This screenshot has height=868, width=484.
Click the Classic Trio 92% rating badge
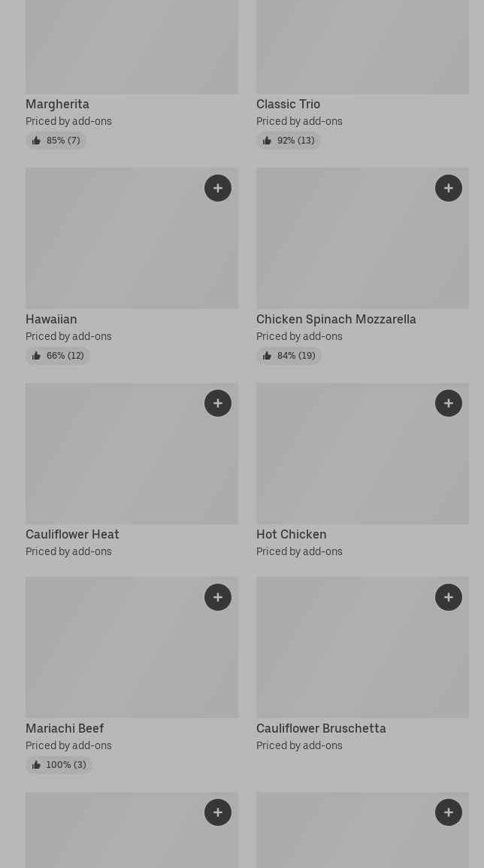click(x=289, y=141)
